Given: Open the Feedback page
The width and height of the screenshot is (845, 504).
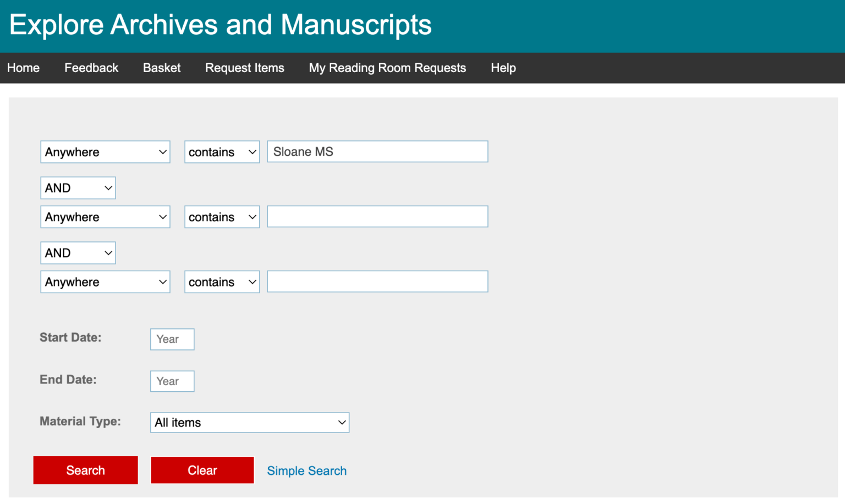Looking at the screenshot, I should 91,68.
